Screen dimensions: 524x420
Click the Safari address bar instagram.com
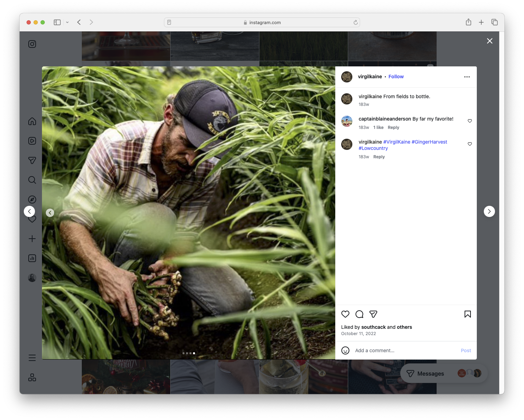click(x=262, y=22)
